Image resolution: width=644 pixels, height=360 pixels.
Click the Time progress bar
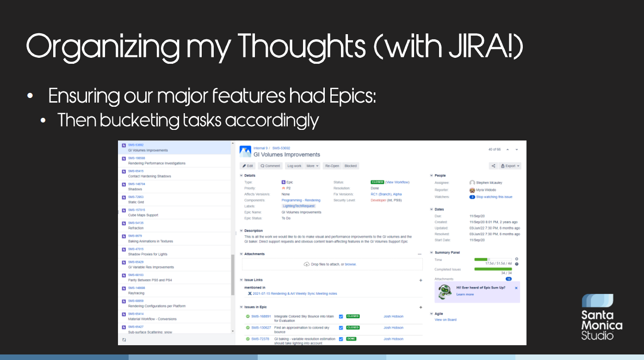(493, 260)
